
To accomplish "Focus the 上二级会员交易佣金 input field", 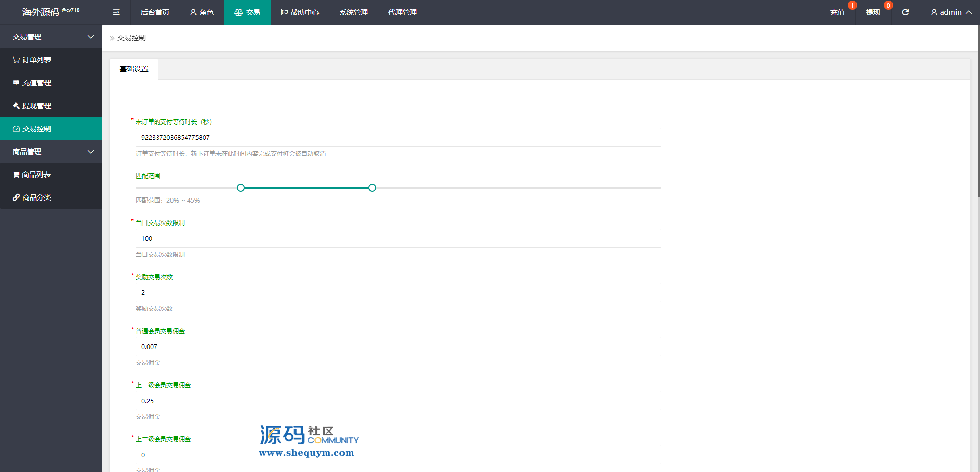I will click(x=399, y=455).
